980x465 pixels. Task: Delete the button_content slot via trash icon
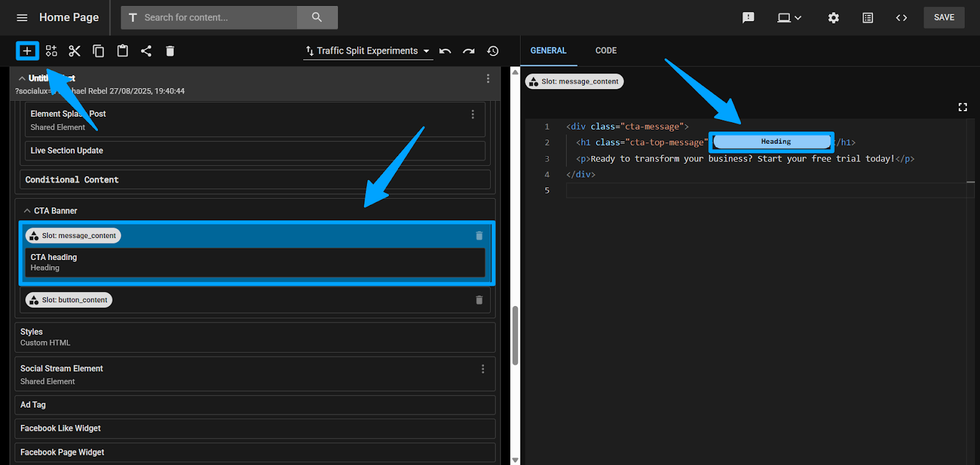[x=479, y=300]
